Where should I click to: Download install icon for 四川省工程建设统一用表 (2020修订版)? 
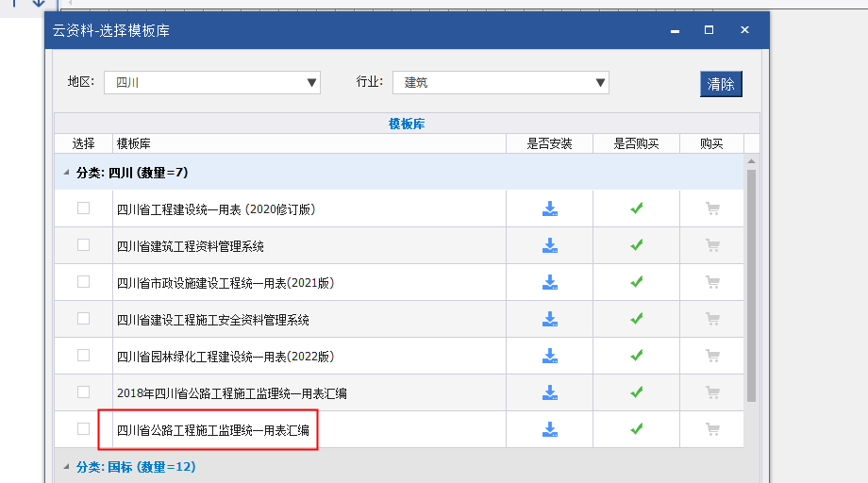point(550,208)
